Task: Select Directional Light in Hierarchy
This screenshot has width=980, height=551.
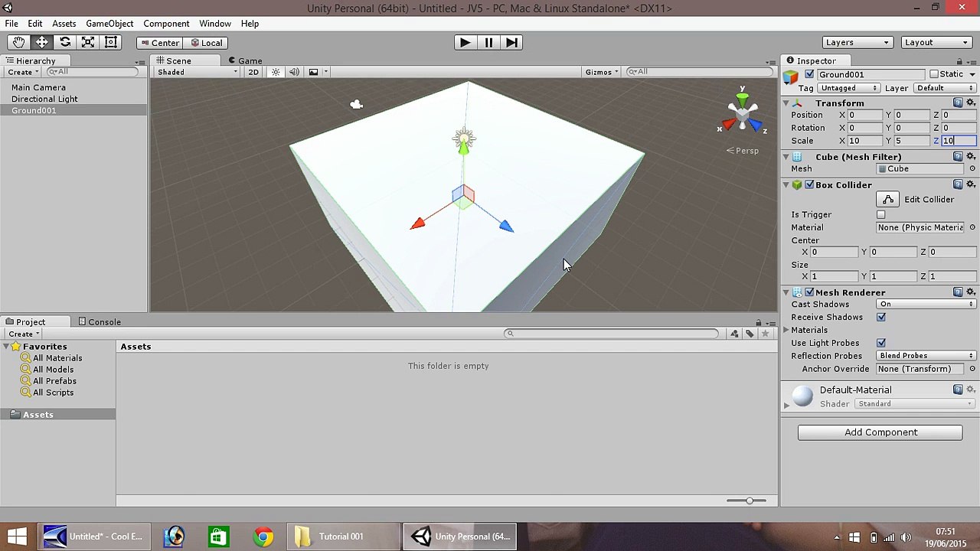Action: coord(44,99)
